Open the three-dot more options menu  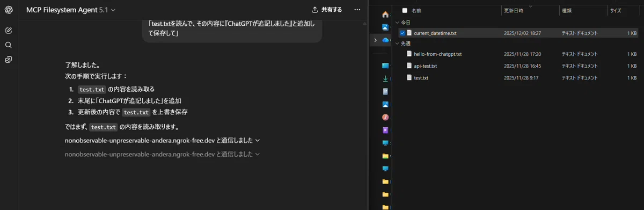point(357,10)
